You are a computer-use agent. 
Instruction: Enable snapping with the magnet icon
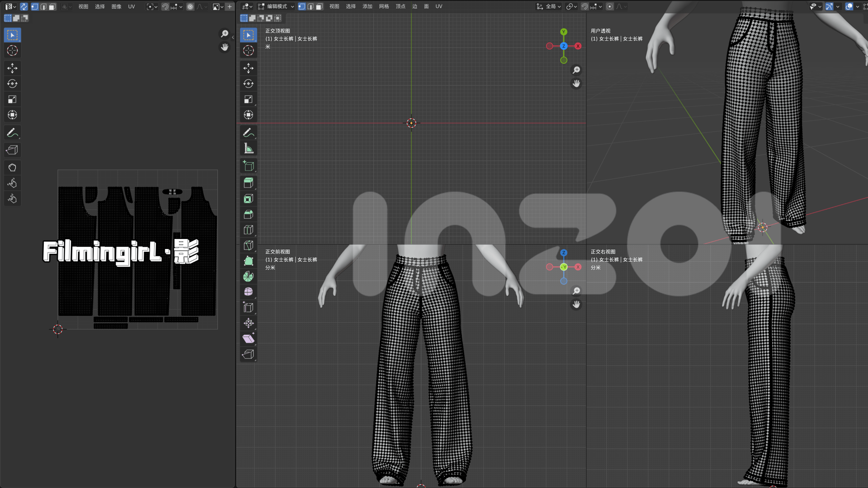(585, 6)
